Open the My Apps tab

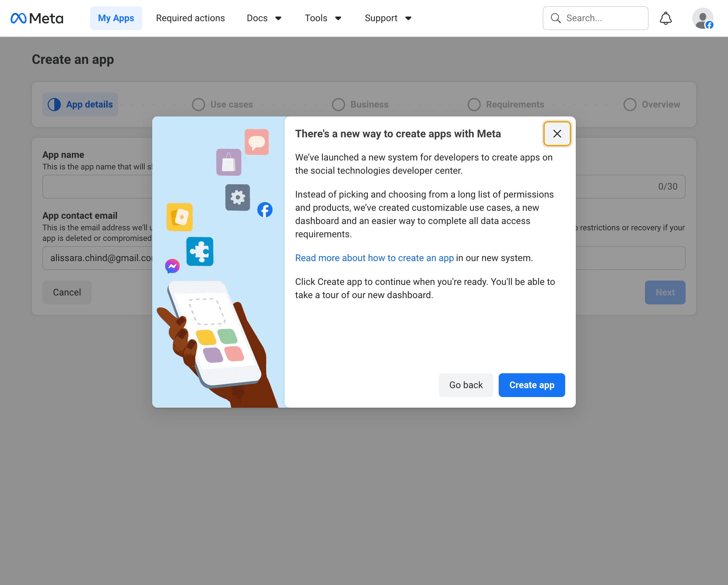pos(116,18)
